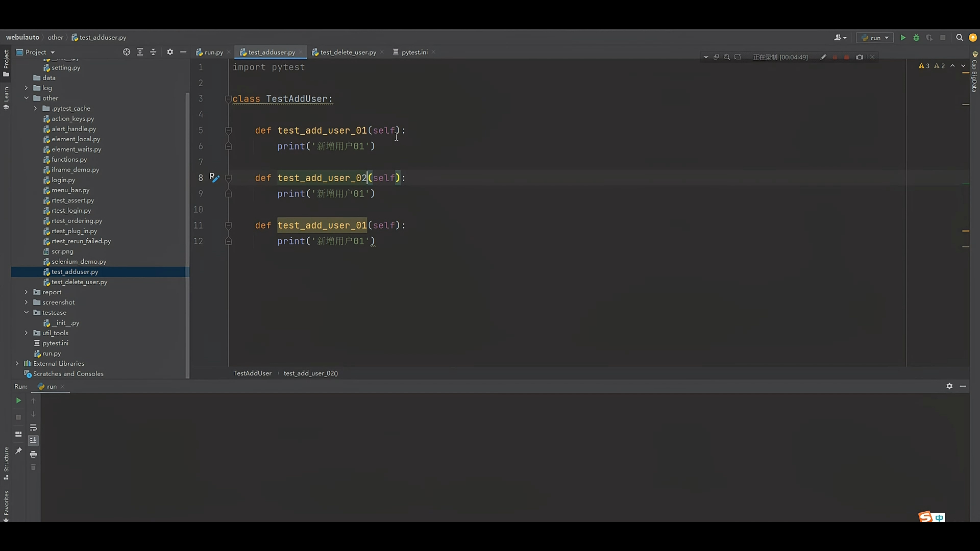Go to next highlighted error arrow
980x551 pixels.
(963, 66)
